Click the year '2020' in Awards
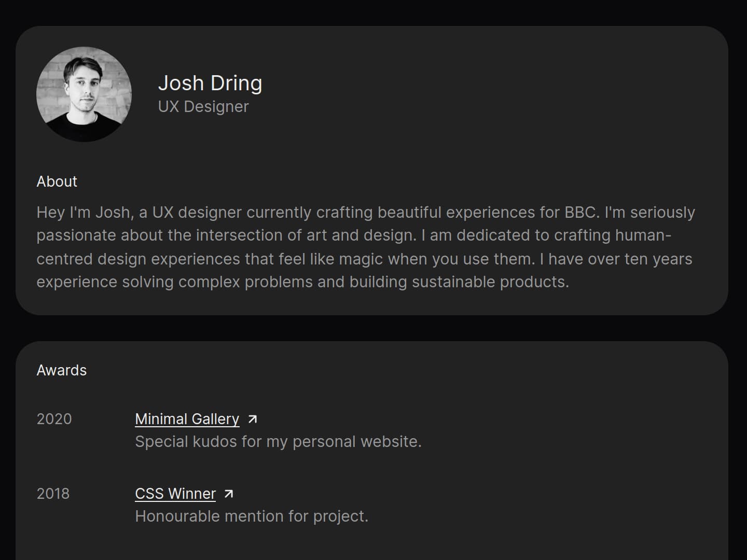 tap(54, 419)
